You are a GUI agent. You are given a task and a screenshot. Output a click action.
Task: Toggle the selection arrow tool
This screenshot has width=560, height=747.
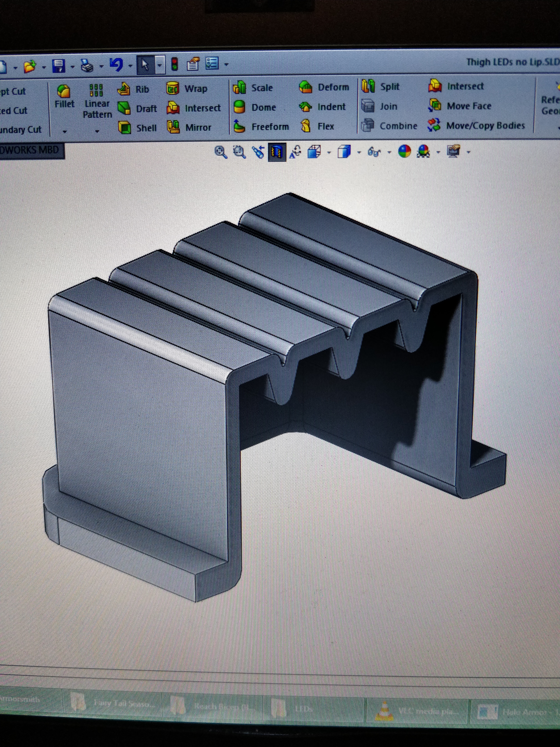click(x=146, y=65)
